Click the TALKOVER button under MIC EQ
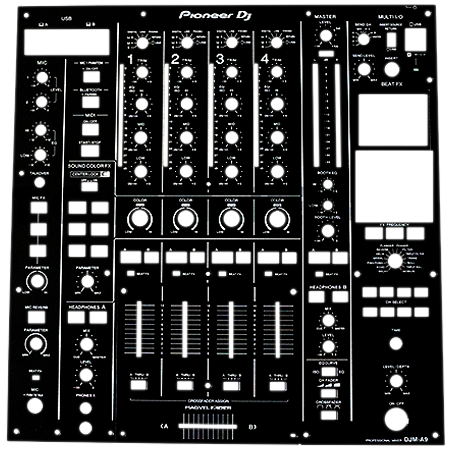 (40, 182)
